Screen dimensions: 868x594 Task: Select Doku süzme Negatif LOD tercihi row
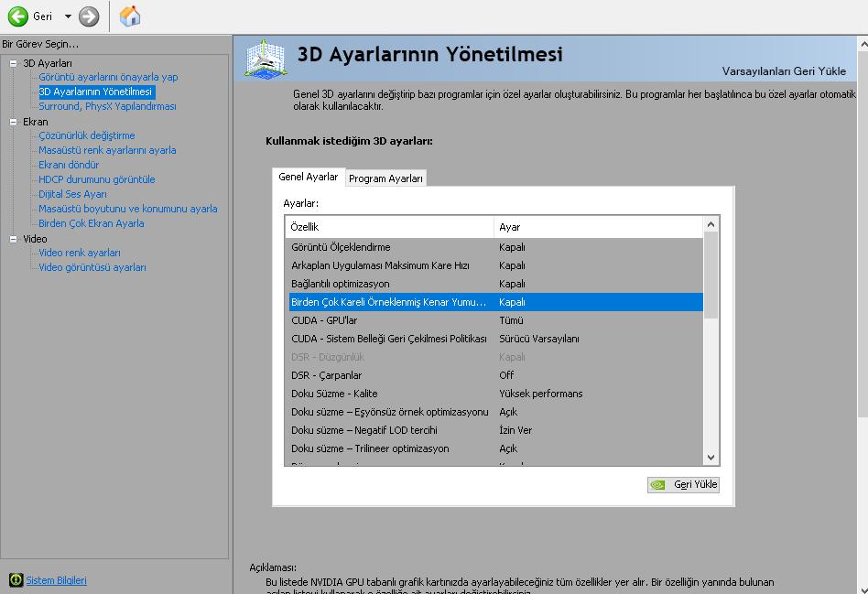tap(494, 430)
